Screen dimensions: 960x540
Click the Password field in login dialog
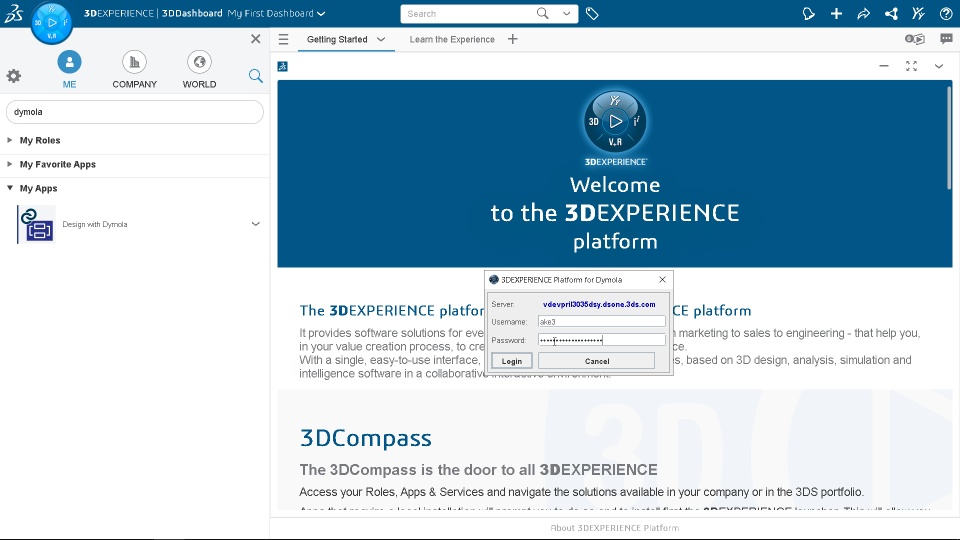click(x=602, y=340)
